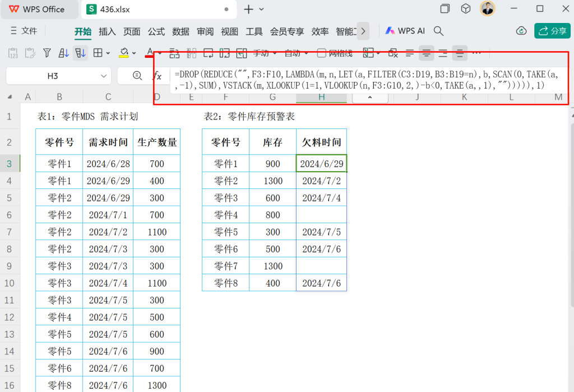Switch to the 数据 ribbon tab
This screenshot has width=574, height=392.
click(x=181, y=31)
